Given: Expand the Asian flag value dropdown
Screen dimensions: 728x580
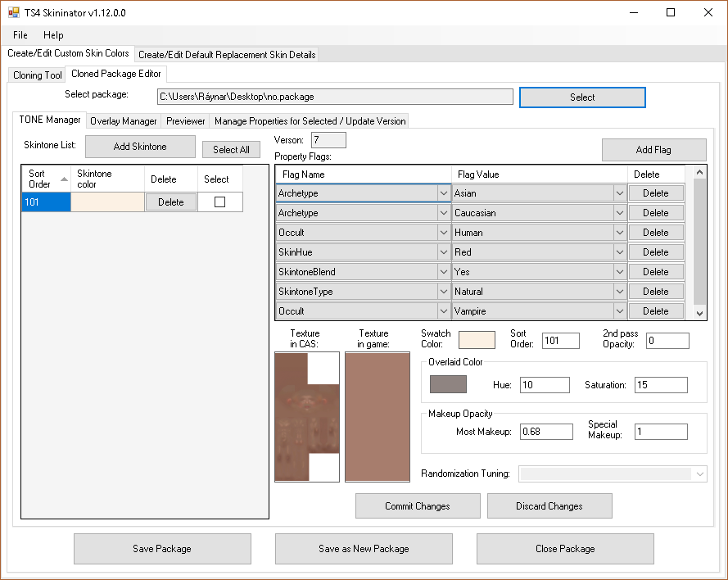Looking at the screenshot, I should [x=620, y=193].
